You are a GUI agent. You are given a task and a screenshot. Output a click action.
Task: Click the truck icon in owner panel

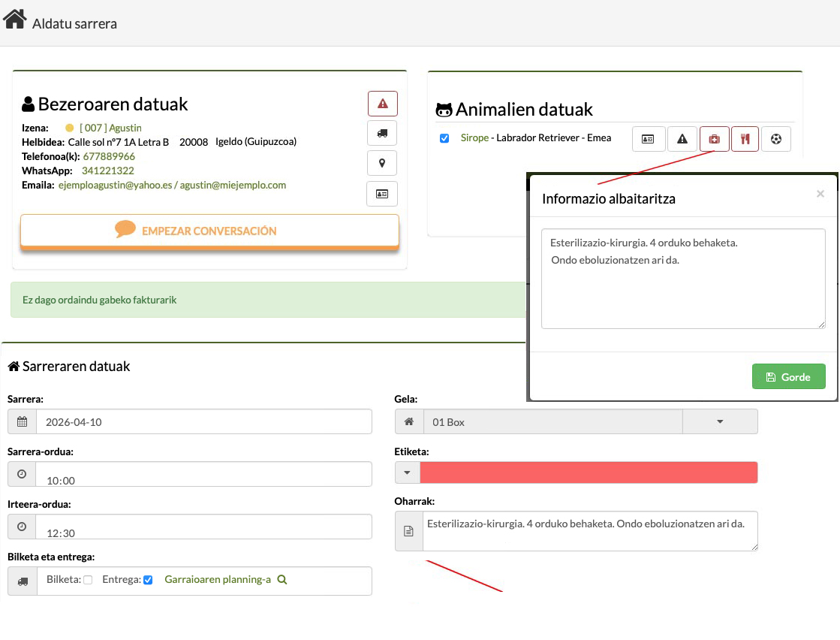coord(382,133)
